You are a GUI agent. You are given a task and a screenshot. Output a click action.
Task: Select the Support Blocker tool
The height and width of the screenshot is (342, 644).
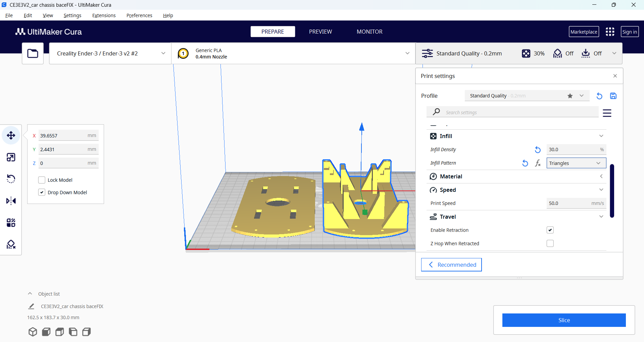(11, 245)
